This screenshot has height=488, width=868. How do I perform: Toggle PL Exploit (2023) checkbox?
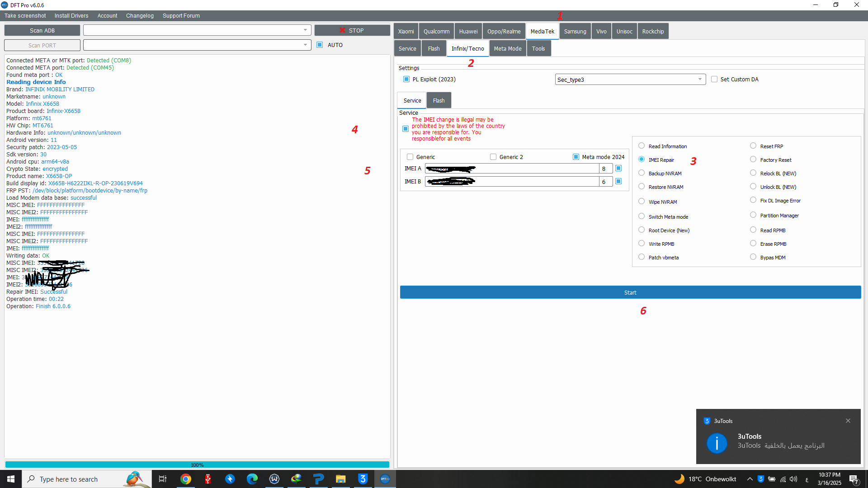(406, 79)
